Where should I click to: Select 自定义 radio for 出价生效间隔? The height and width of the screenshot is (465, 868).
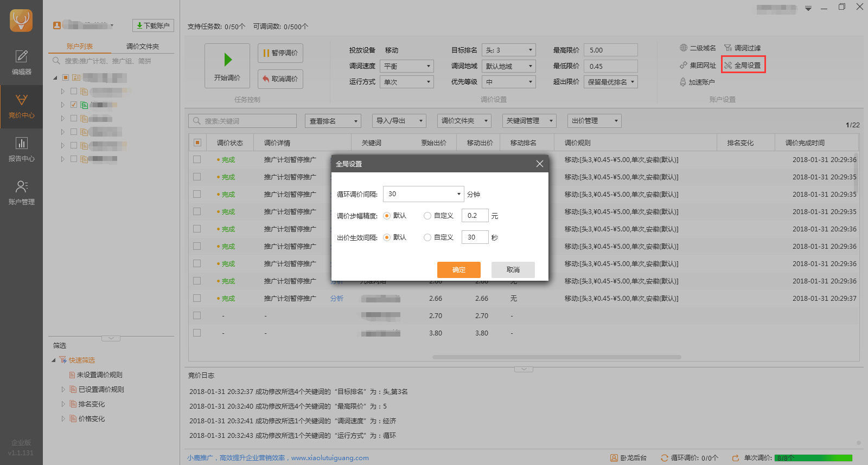[x=427, y=237]
